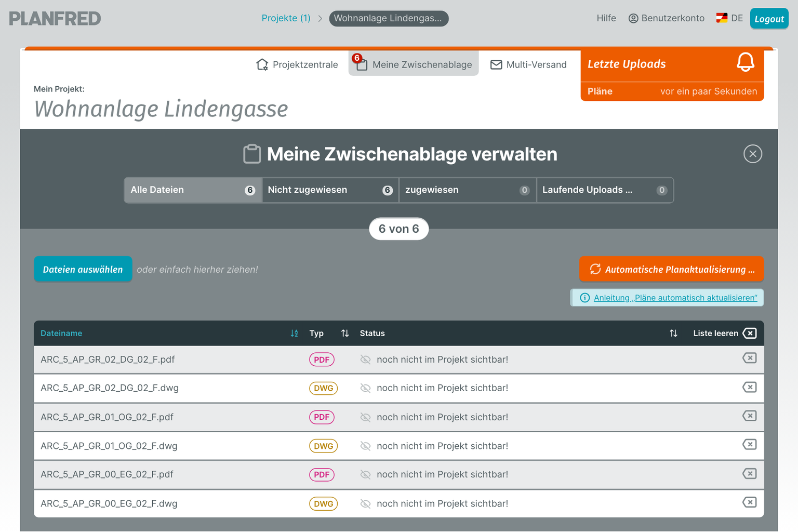Start Automatische Planaktualisierung
Viewport: 798px width, 532px height.
click(672, 269)
